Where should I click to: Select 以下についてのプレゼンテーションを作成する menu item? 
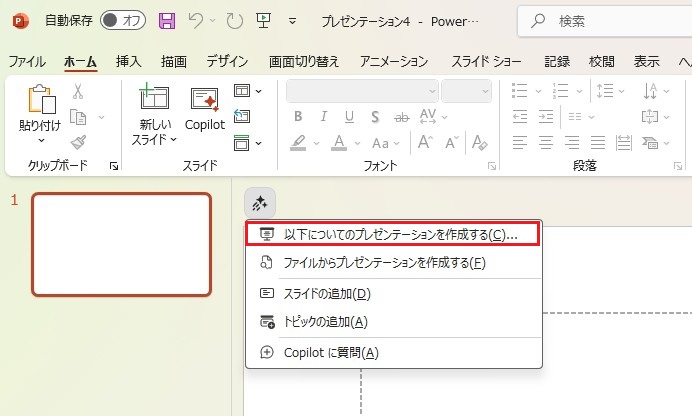(391, 234)
